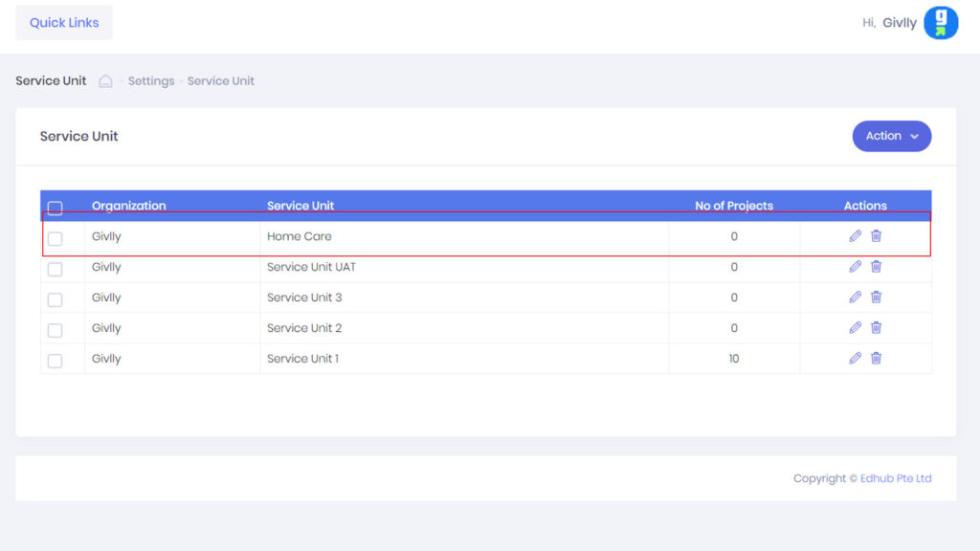Edit Service Unit 3 row

click(855, 298)
